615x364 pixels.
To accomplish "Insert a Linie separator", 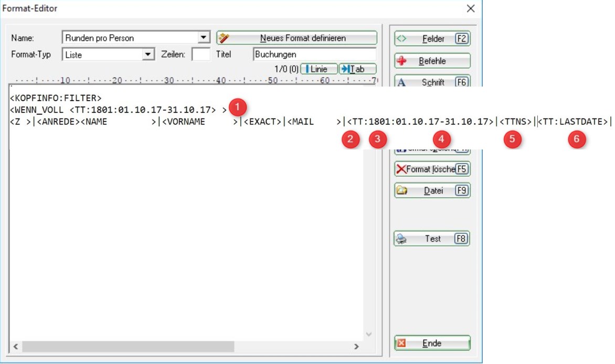I will click(x=319, y=69).
